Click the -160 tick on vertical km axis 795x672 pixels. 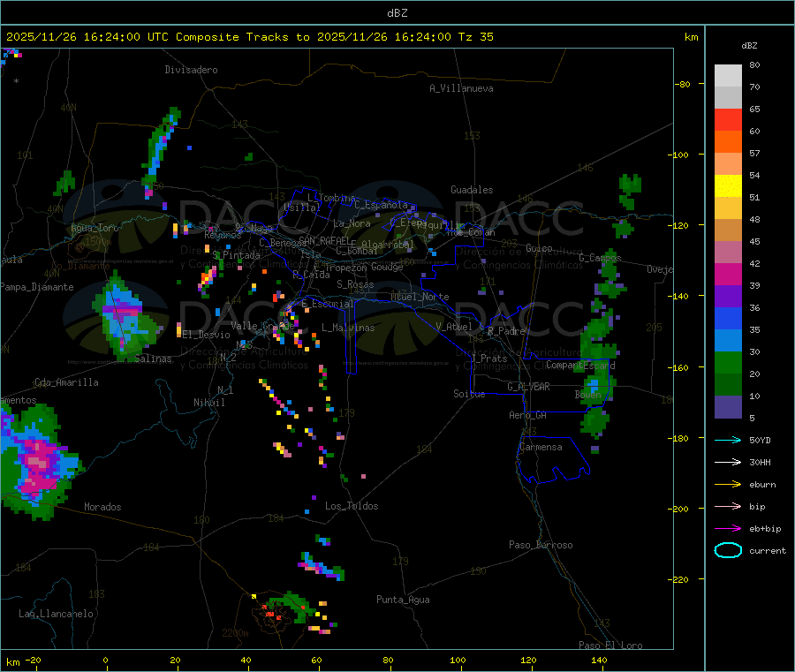tap(678, 367)
